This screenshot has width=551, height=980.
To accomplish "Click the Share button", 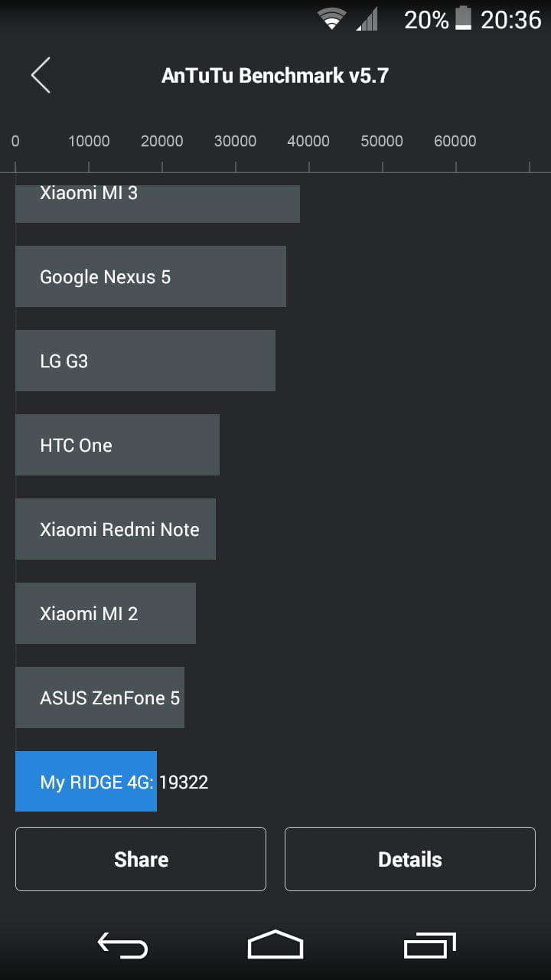I will point(141,859).
